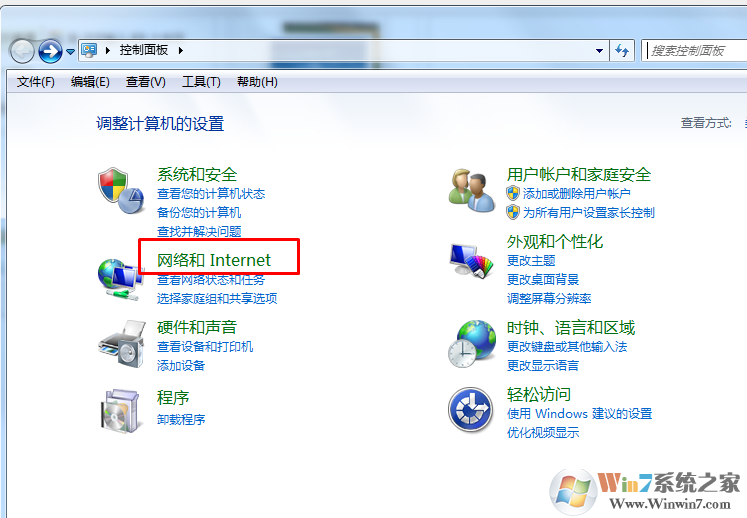Expand the arrow before 控制面板 in address bar

coord(108,50)
